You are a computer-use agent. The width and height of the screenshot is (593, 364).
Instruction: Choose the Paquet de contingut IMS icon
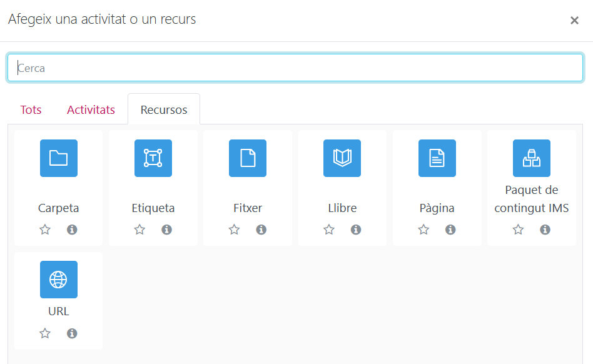[531, 158]
